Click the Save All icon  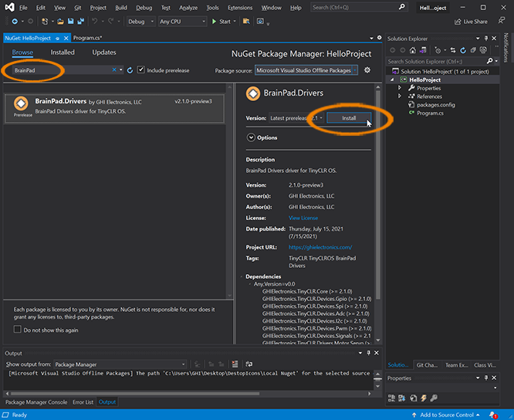pos(80,22)
